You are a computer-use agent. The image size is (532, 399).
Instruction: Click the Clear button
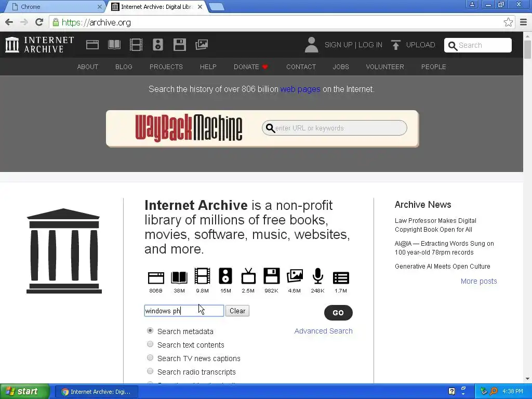click(237, 311)
